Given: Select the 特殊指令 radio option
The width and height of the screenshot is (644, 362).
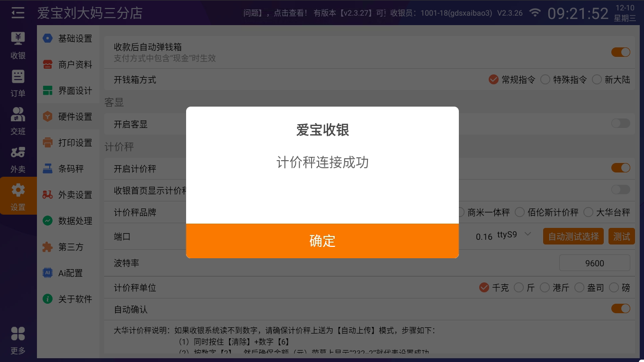Looking at the screenshot, I should click(546, 80).
